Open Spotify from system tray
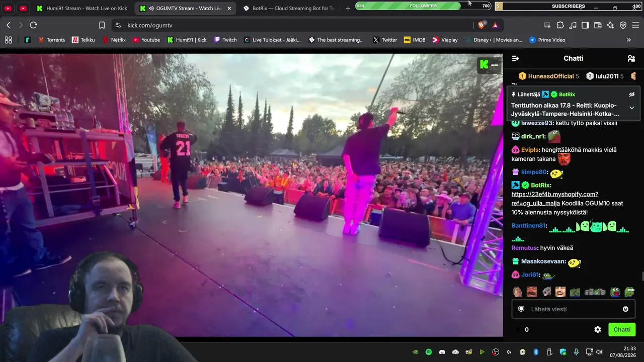644x362 pixels. click(x=429, y=352)
